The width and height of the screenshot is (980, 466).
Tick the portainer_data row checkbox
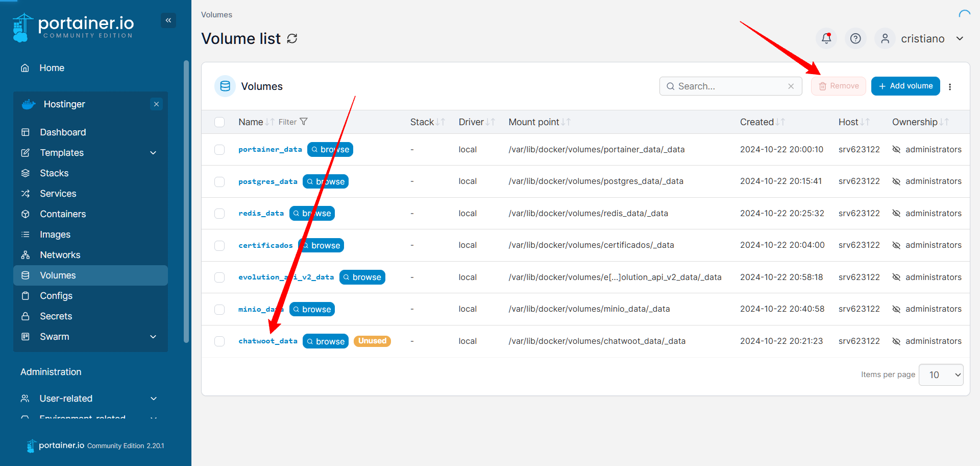point(219,150)
